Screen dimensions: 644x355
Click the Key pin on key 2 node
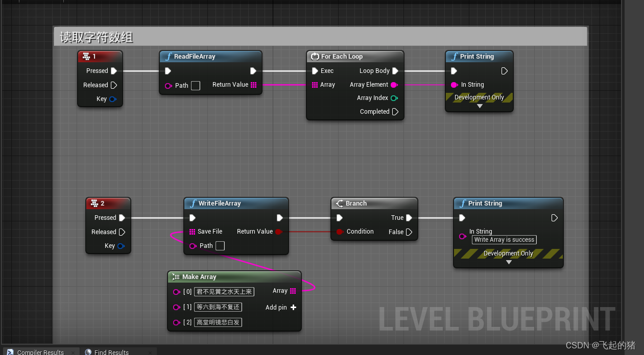coord(121,246)
